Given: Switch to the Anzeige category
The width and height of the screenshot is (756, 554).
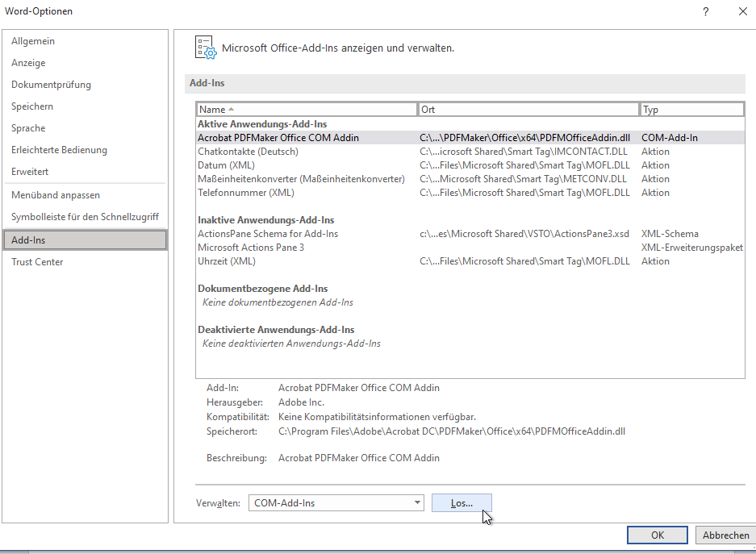Looking at the screenshot, I should (28, 63).
